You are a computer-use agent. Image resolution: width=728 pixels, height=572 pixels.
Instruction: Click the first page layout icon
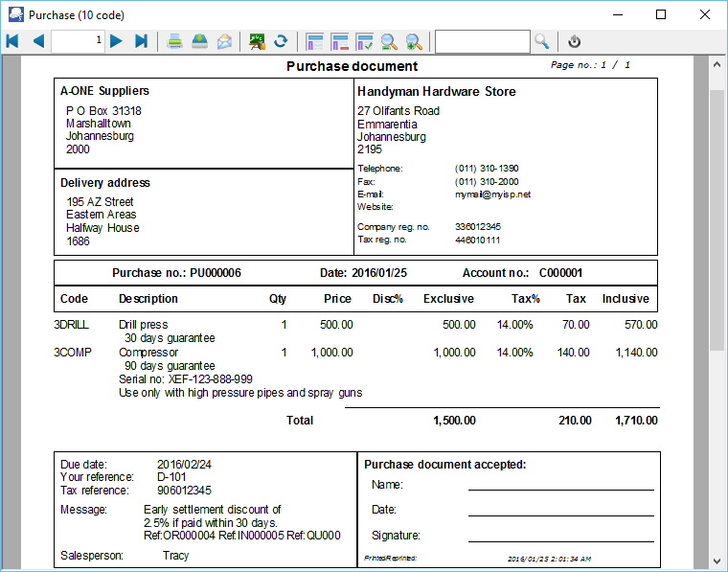click(314, 41)
